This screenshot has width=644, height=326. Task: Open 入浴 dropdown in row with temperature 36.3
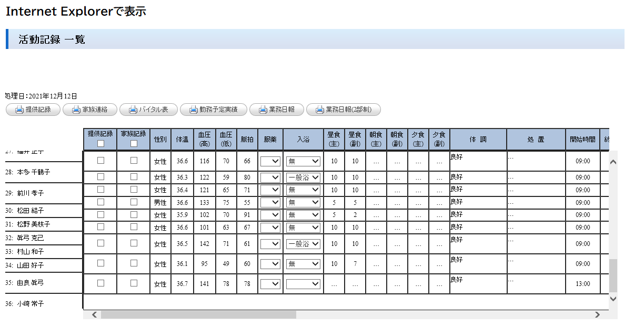click(x=304, y=177)
